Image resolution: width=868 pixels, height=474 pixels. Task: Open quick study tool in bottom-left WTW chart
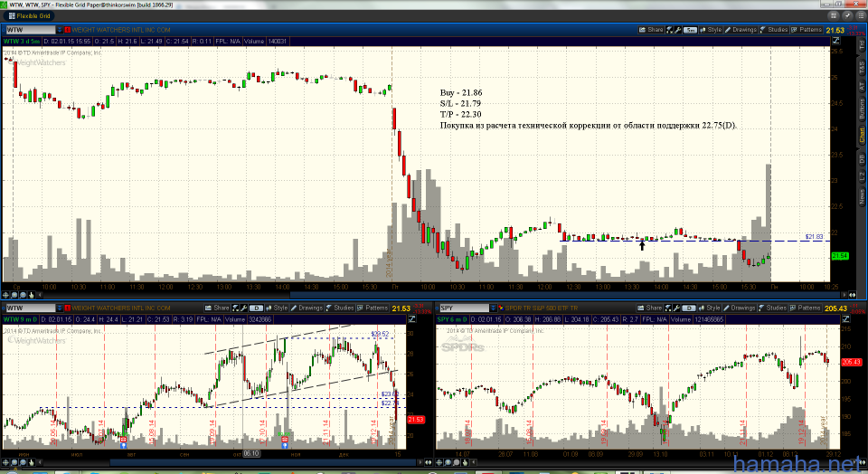235,308
